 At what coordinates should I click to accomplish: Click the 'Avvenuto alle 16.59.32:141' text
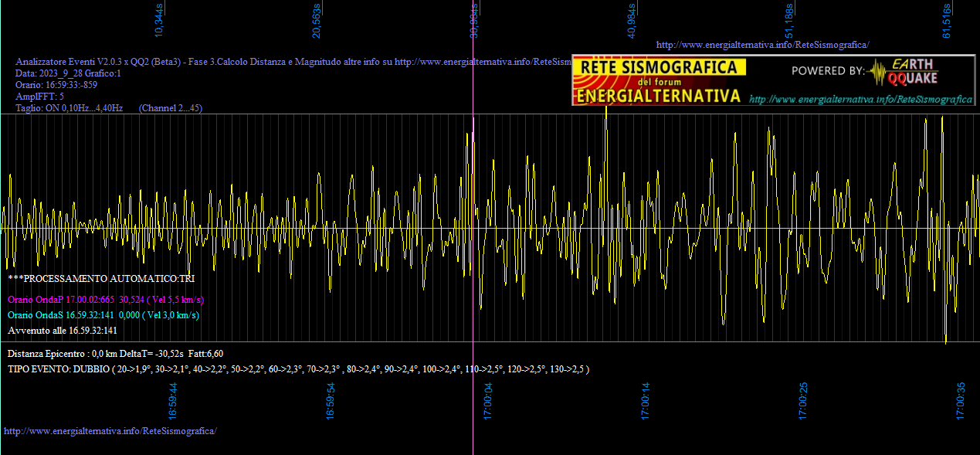pos(63,331)
